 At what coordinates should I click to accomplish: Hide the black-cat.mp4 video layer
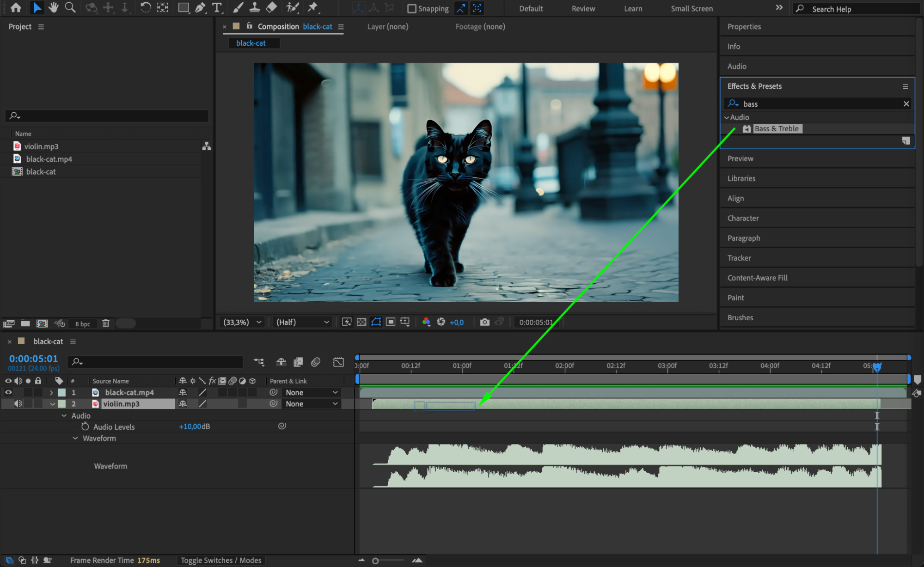(x=8, y=392)
